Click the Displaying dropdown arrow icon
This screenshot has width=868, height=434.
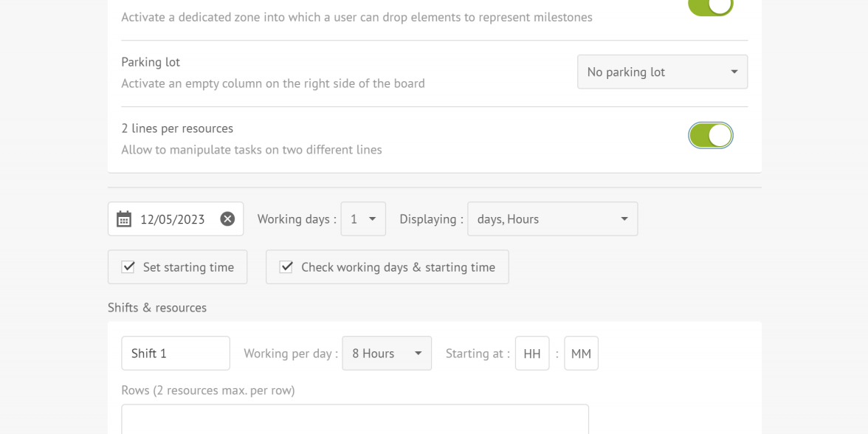(624, 219)
